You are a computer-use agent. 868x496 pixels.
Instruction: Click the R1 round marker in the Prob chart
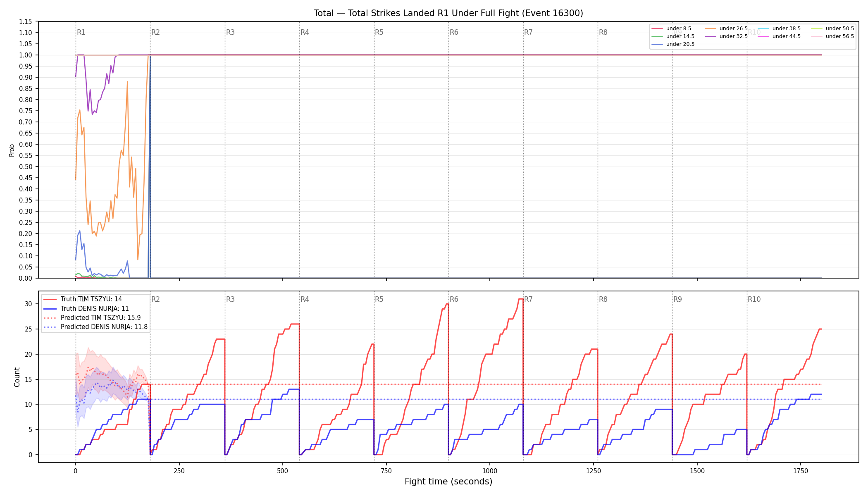(x=81, y=32)
